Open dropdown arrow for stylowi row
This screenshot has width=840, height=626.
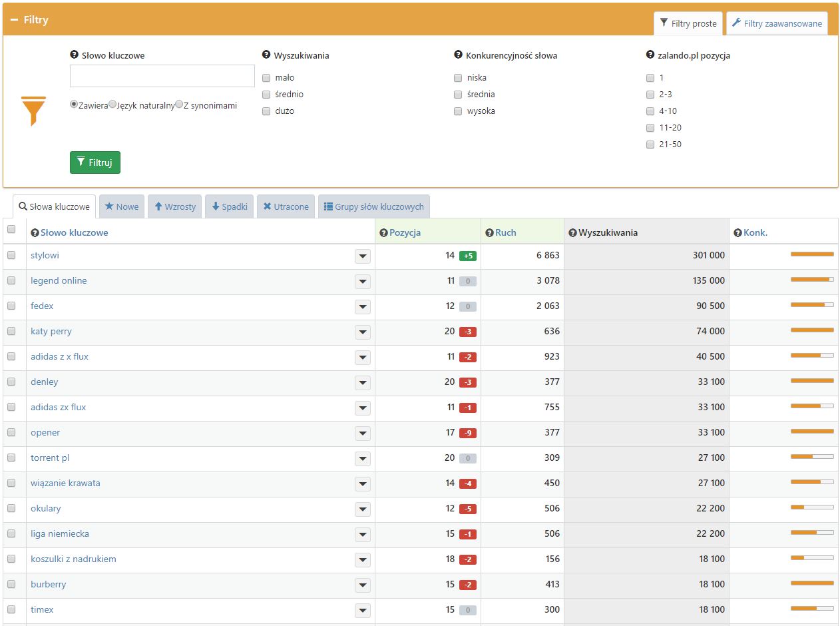(x=363, y=256)
